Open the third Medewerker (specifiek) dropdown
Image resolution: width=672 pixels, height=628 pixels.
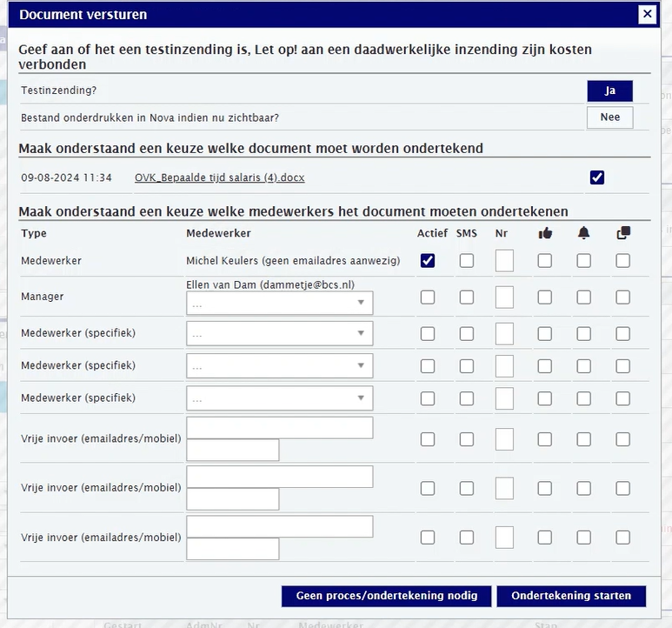coord(279,398)
